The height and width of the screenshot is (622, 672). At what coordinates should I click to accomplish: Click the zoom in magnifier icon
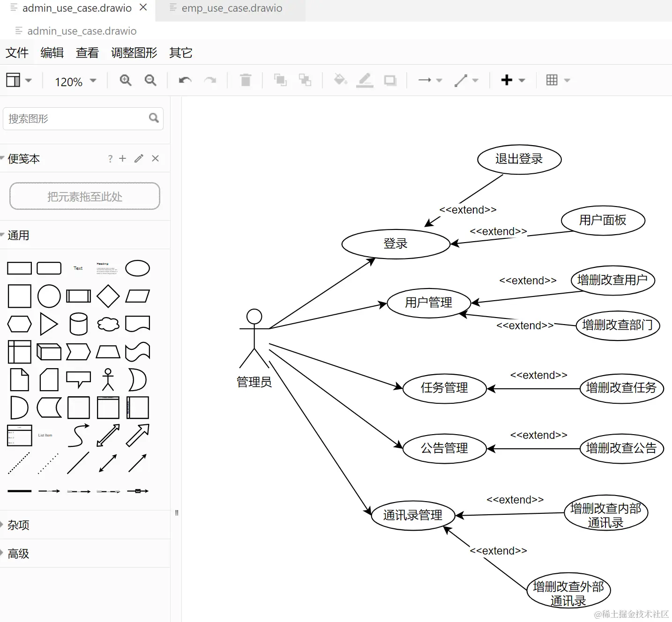126,80
